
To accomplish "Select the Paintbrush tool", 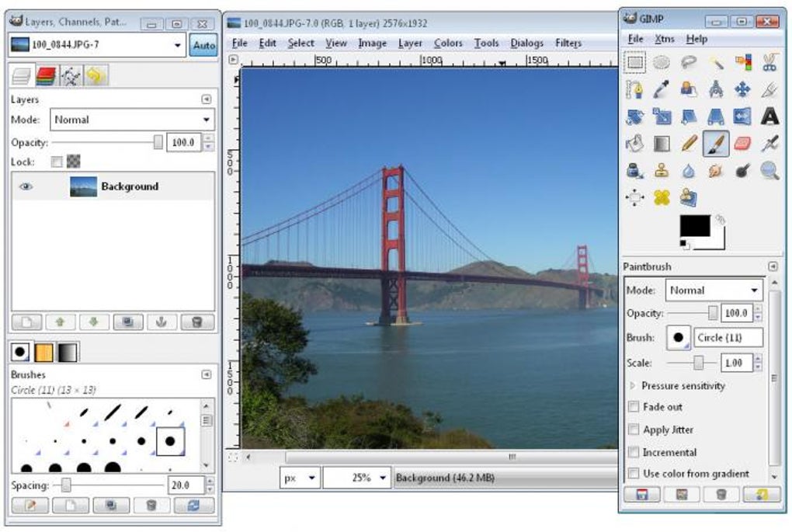I will [716, 144].
